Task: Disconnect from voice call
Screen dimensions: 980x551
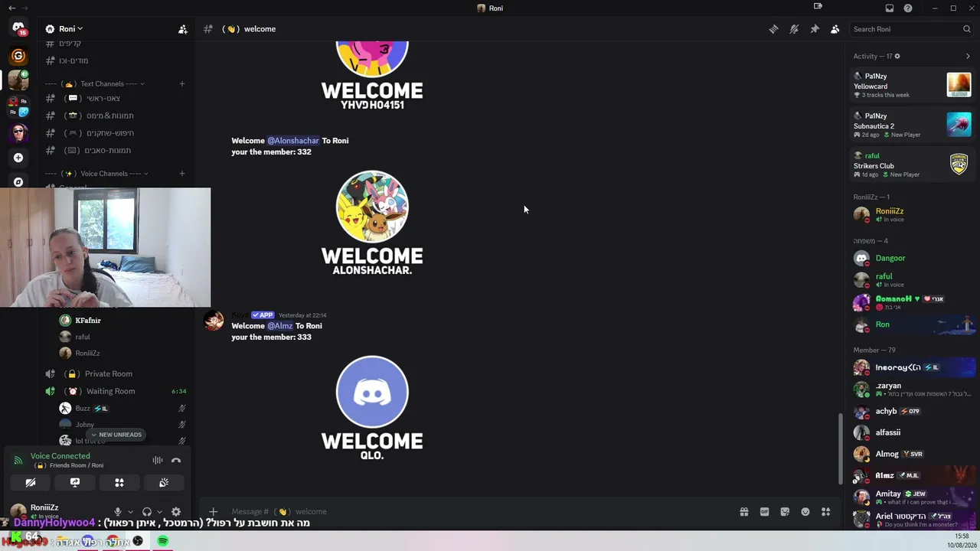Action: click(x=176, y=460)
